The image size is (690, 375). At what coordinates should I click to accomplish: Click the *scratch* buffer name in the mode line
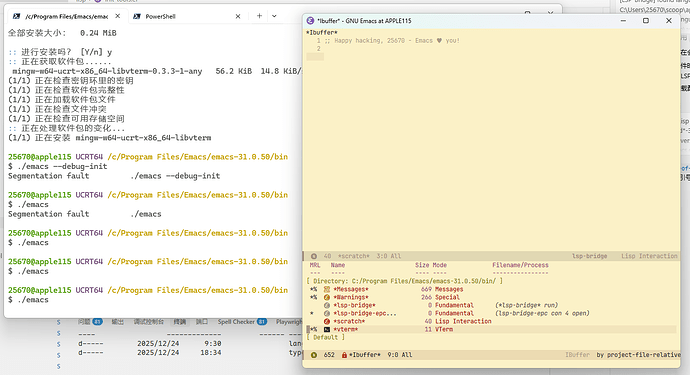pyautogui.click(x=354, y=256)
